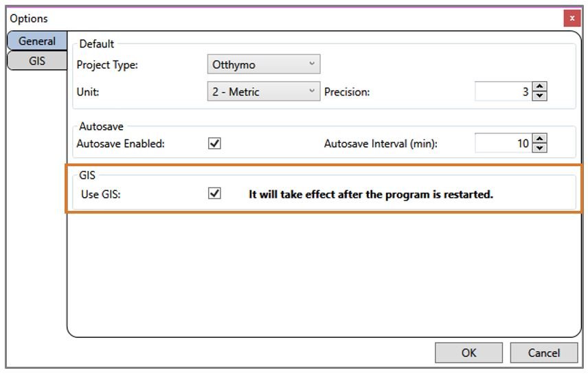Screen dimensions: 588x375
Task: Lower Autosave Interval using down arrow
Action: tap(540, 148)
